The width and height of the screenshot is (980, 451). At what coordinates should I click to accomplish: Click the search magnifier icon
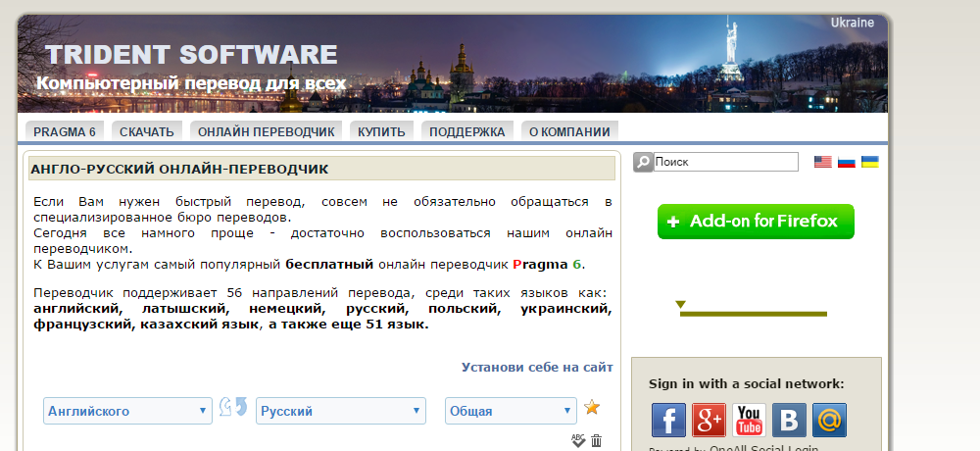pyautogui.click(x=643, y=162)
